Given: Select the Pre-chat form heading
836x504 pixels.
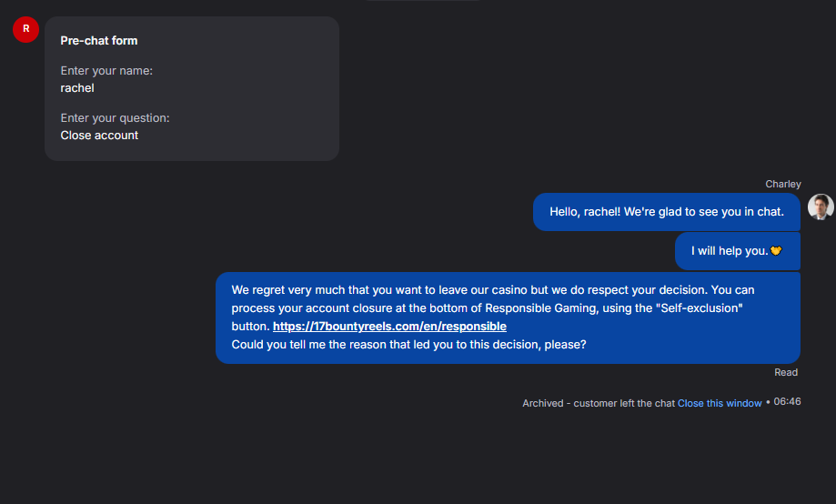Looking at the screenshot, I should 99,41.
